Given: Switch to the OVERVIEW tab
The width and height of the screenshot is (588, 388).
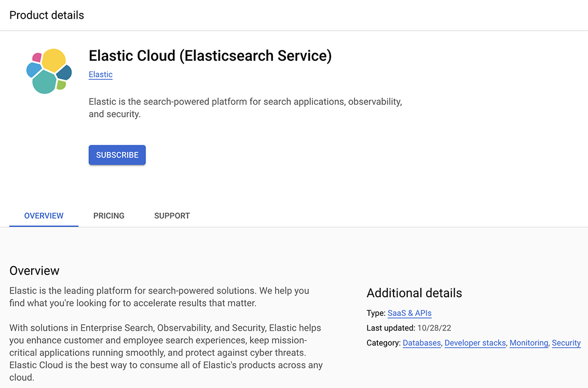Looking at the screenshot, I should (x=44, y=216).
